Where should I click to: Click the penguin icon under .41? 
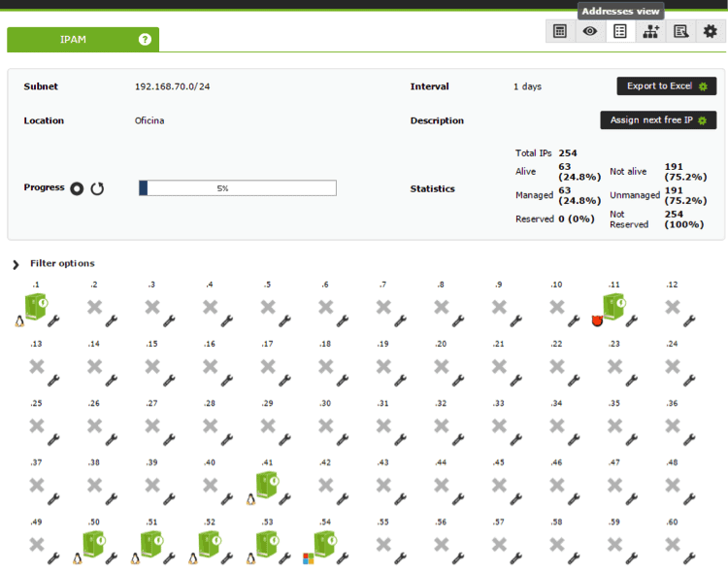[x=250, y=499]
